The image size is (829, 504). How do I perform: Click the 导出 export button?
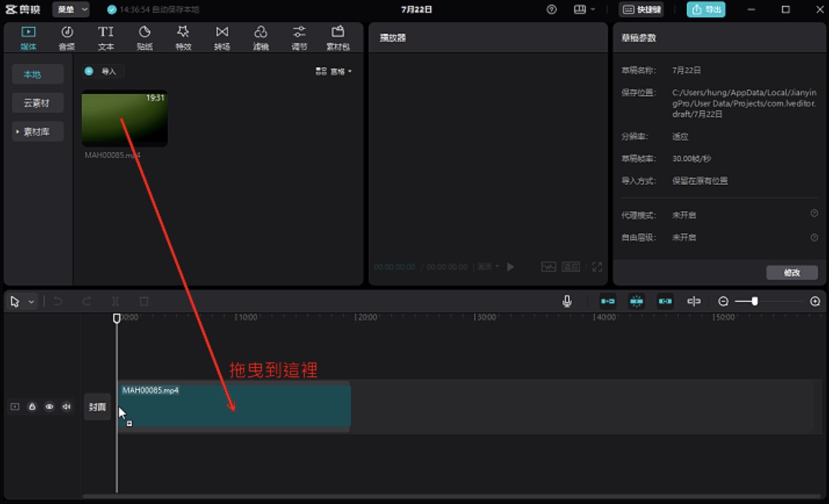tap(706, 9)
